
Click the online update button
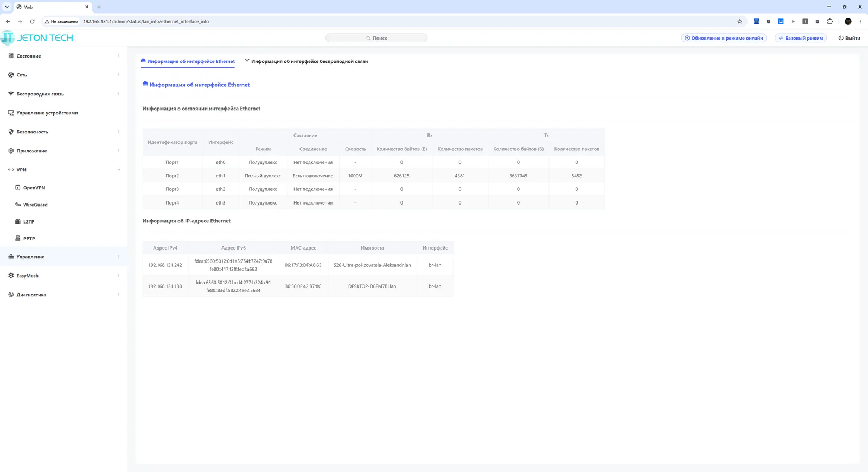click(x=724, y=38)
